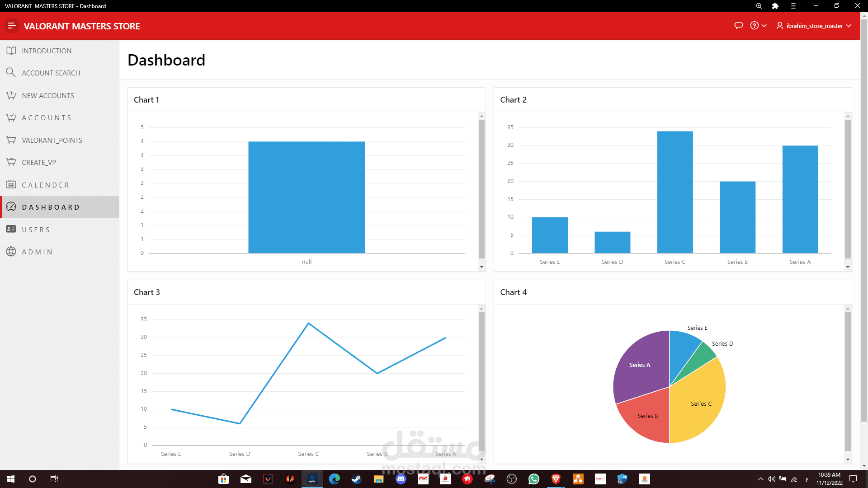Image resolution: width=868 pixels, height=488 pixels.
Task: Open the CREATE_VP menu item
Action: click(x=39, y=162)
